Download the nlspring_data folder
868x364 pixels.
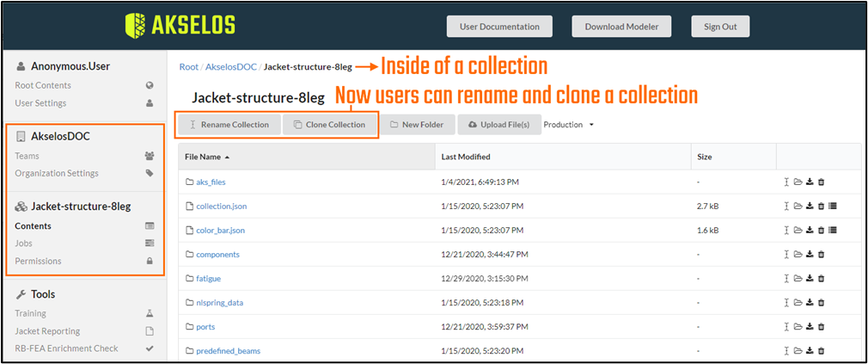point(810,303)
